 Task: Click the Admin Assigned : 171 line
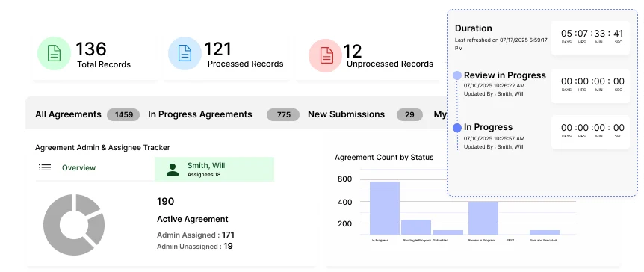pyautogui.click(x=196, y=235)
